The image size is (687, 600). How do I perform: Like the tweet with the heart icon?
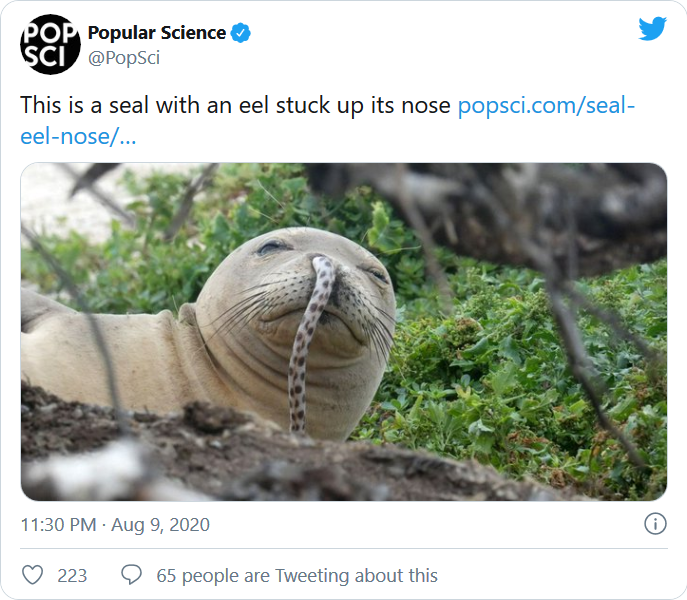(33, 575)
